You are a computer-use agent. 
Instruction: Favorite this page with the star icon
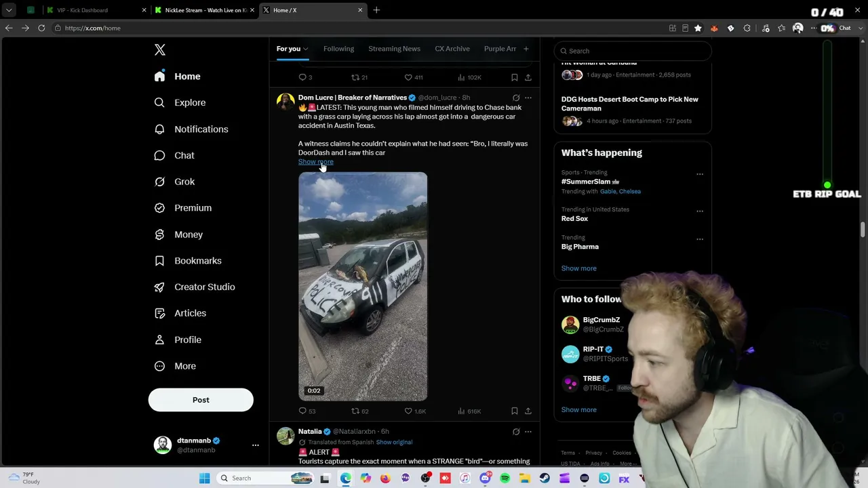pos(698,28)
